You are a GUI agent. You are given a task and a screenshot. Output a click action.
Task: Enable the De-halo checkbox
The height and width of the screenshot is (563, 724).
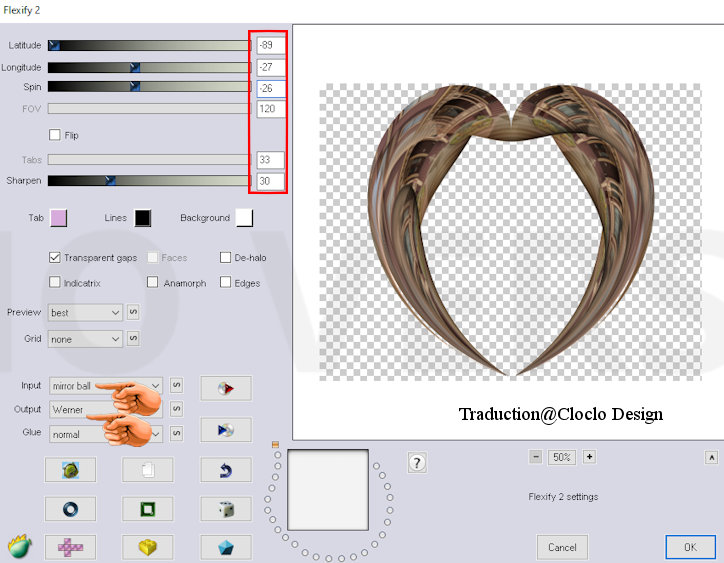click(x=225, y=258)
